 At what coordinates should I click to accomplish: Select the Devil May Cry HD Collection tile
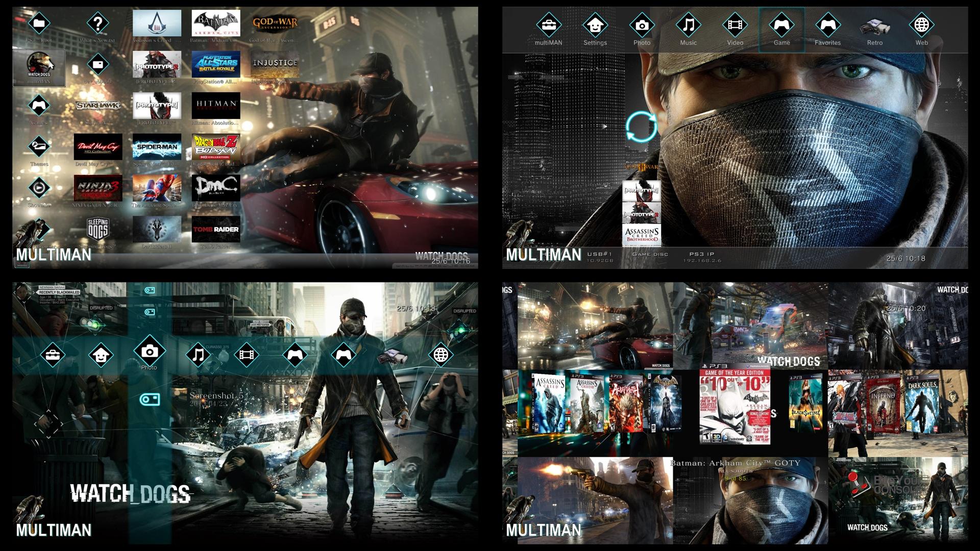tap(98, 147)
